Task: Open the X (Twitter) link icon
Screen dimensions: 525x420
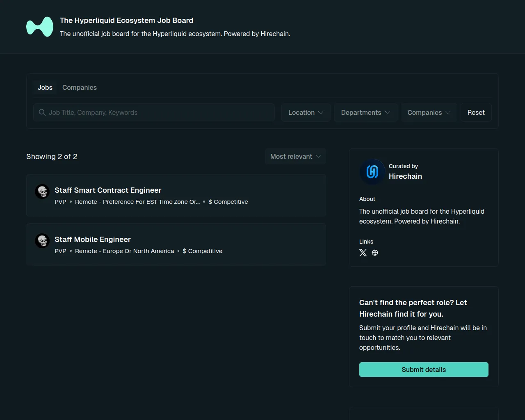Action: pyautogui.click(x=363, y=253)
